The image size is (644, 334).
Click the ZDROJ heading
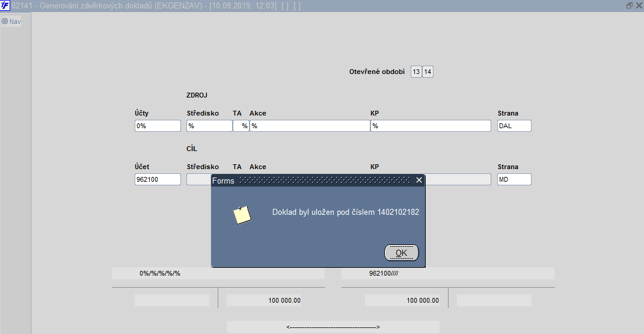coord(197,95)
